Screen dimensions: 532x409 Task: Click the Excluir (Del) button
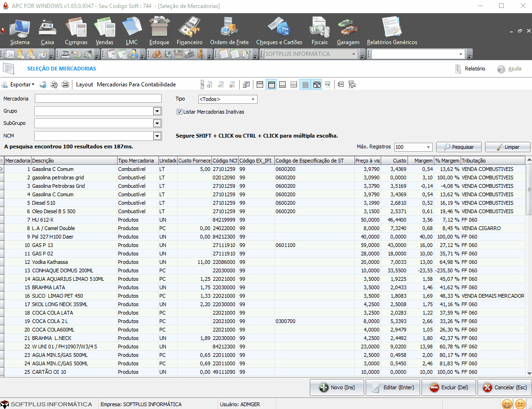(449, 387)
